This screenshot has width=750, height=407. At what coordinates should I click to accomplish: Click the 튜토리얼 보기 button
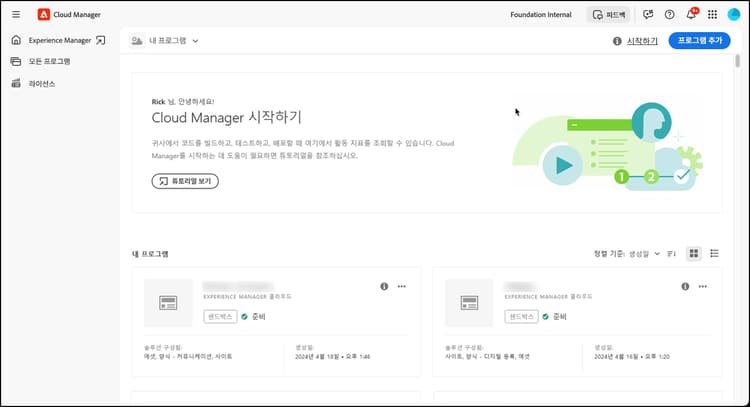click(x=185, y=181)
